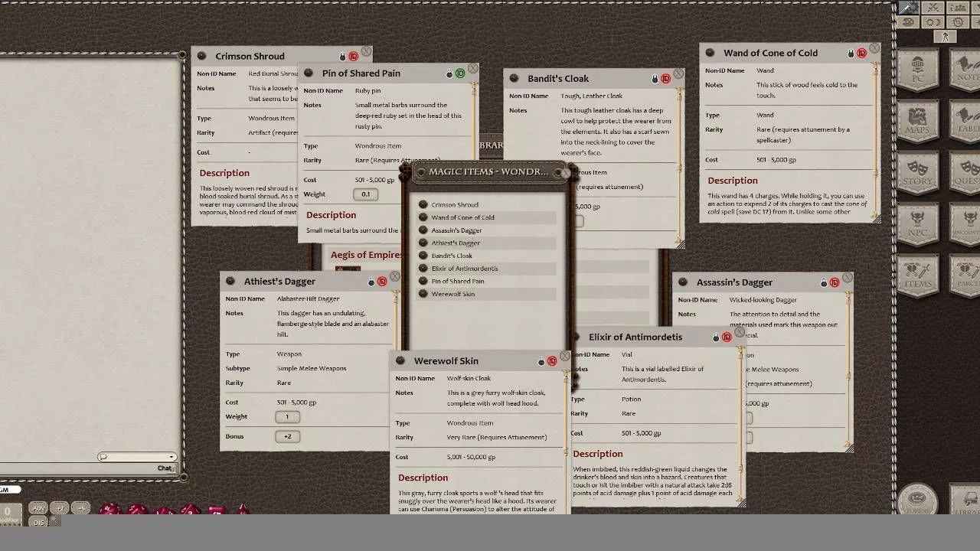Click the day/night sun-moon toolbar icon
980x551 pixels.
[933, 22]
